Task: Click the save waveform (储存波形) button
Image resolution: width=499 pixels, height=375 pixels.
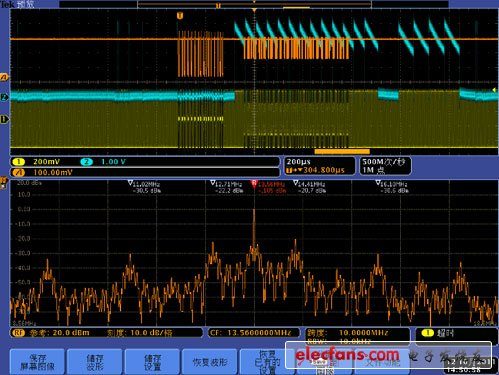Action: (x=95, y=362)
